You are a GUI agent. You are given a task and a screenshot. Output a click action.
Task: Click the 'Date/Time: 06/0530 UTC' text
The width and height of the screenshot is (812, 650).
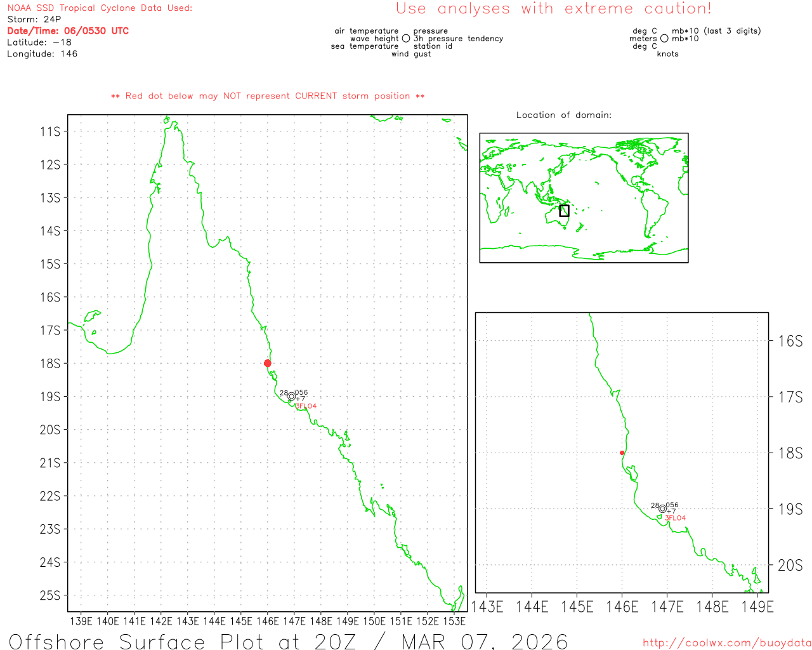click(x=68, y=31)
